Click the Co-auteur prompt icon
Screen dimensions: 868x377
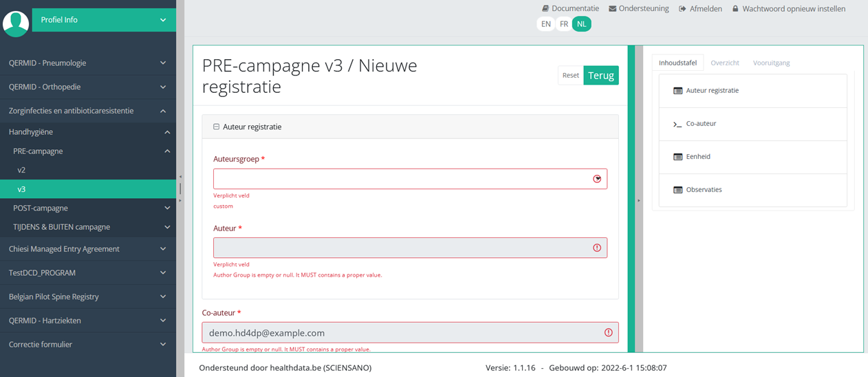pos(677,124)
